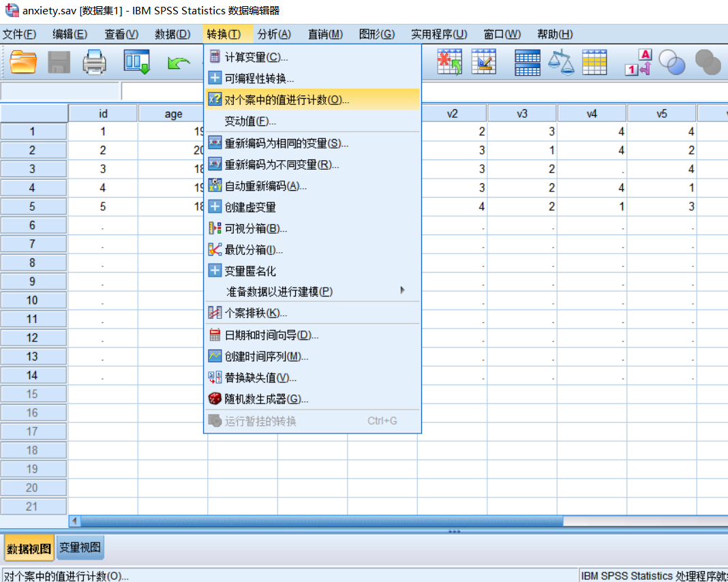Choose 计算变量(C) calculator menu entry

312,57
